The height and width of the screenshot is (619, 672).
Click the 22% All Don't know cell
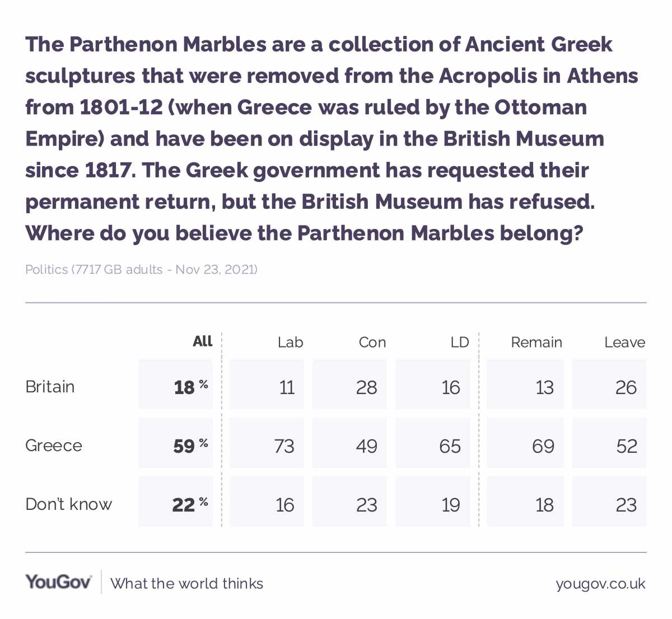[x=175, y=501]
